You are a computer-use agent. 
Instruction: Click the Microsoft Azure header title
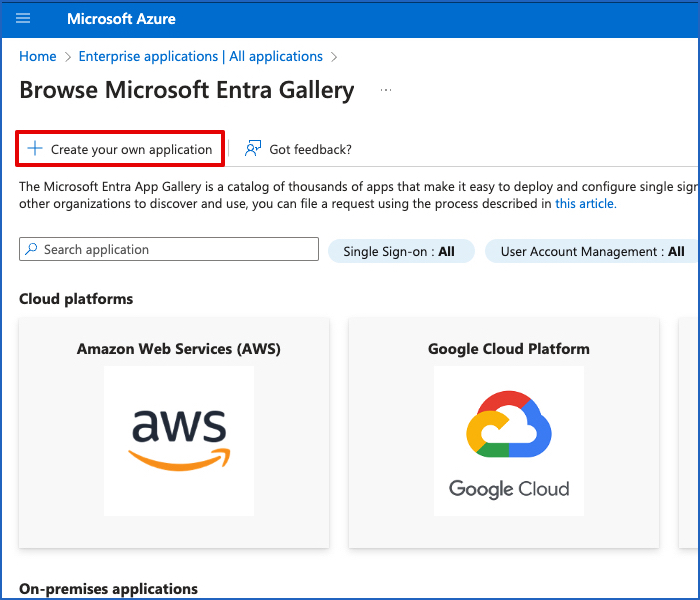(121, 19)
